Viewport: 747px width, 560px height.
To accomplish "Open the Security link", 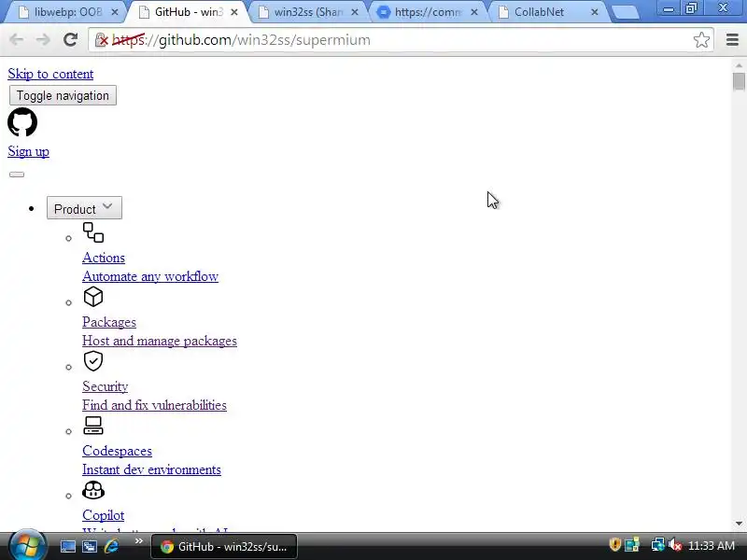I will pos(106,386).
